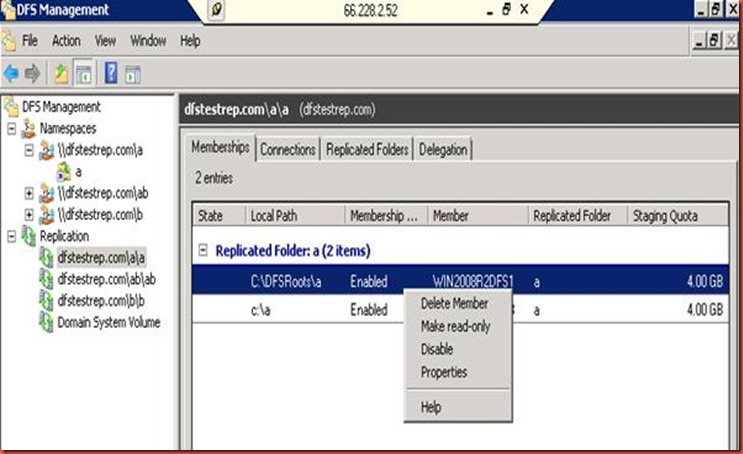The height and width of the screenshot is (454, 743).
Task: Open the blue Help question-mark toolbar icon
Action: (x=111, y=73)
